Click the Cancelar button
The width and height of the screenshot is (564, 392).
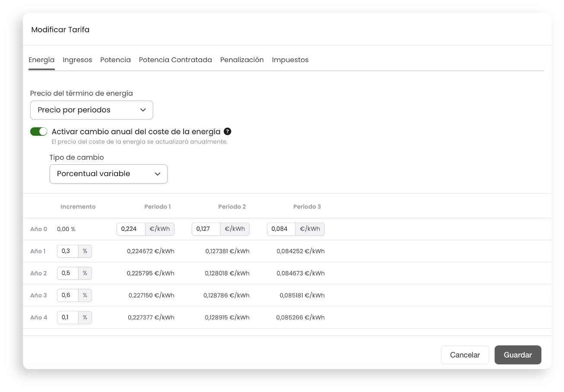(465, 355)
